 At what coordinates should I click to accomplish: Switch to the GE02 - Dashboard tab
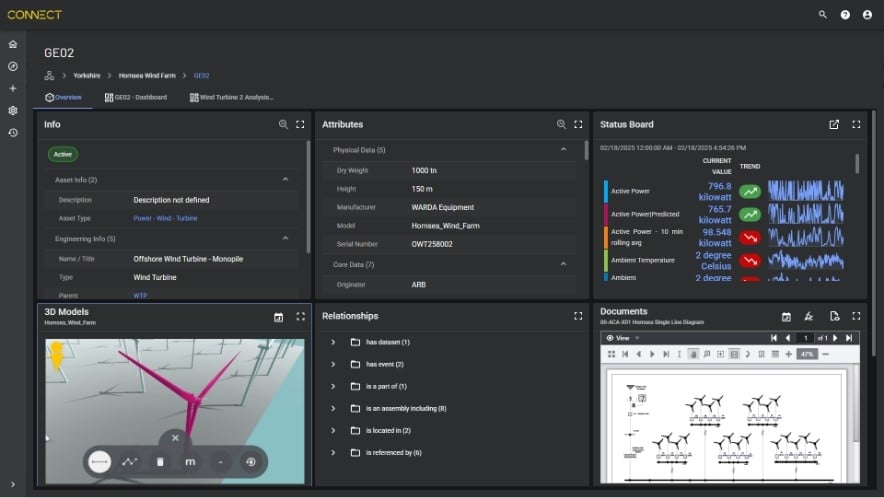point(135,98)
